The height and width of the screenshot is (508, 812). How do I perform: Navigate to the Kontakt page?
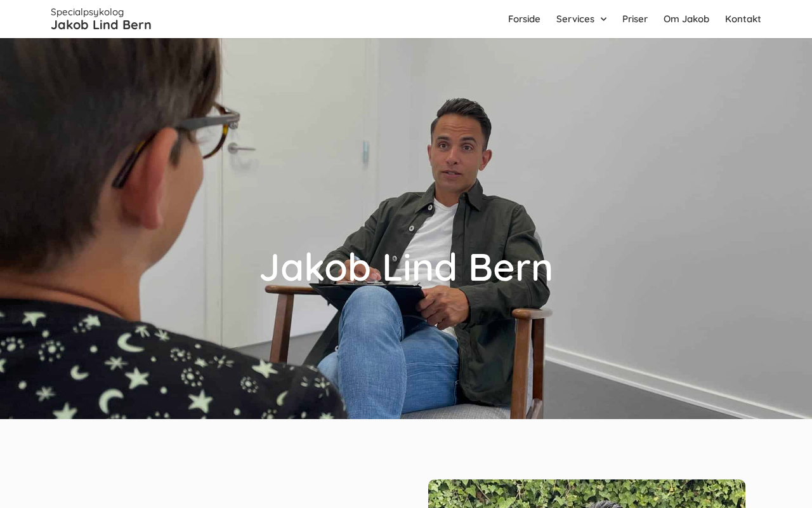click(x=743, y=19)
